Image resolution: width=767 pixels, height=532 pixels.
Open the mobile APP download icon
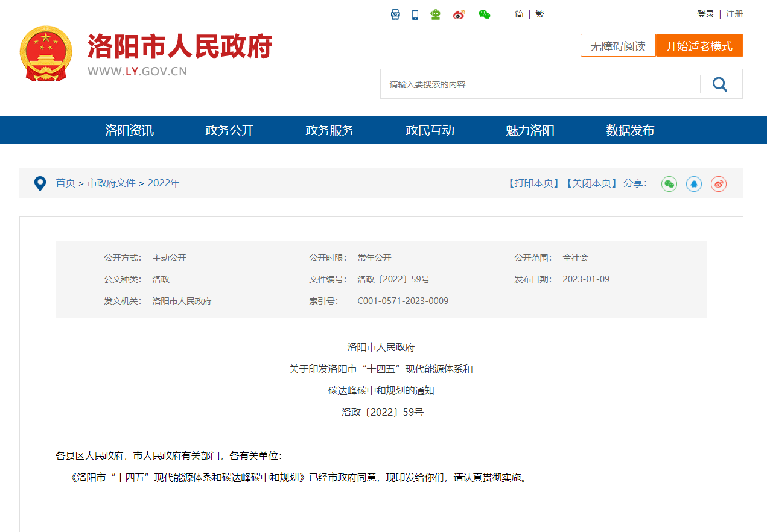tap(395, 14)
